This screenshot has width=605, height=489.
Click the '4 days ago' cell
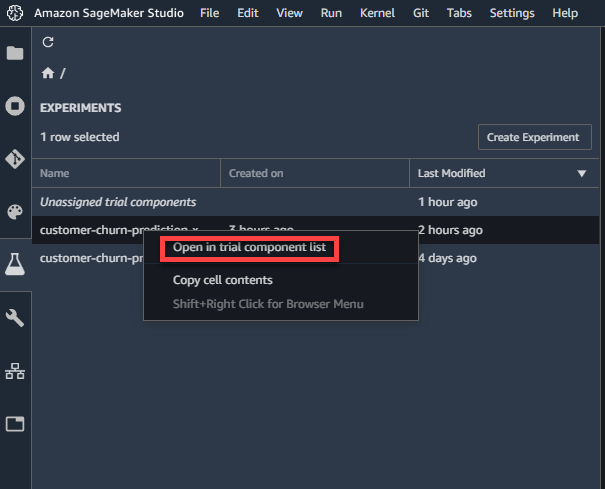point(448,258)
